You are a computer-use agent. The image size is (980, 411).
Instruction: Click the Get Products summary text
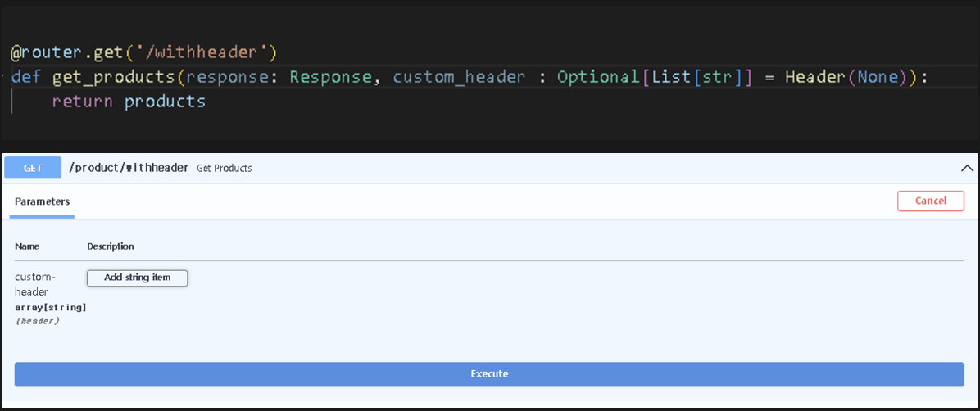pos(224,168)
